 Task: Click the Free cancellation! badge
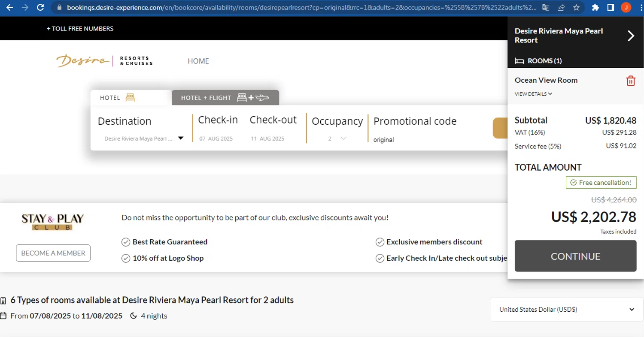[x=601, y=183]
